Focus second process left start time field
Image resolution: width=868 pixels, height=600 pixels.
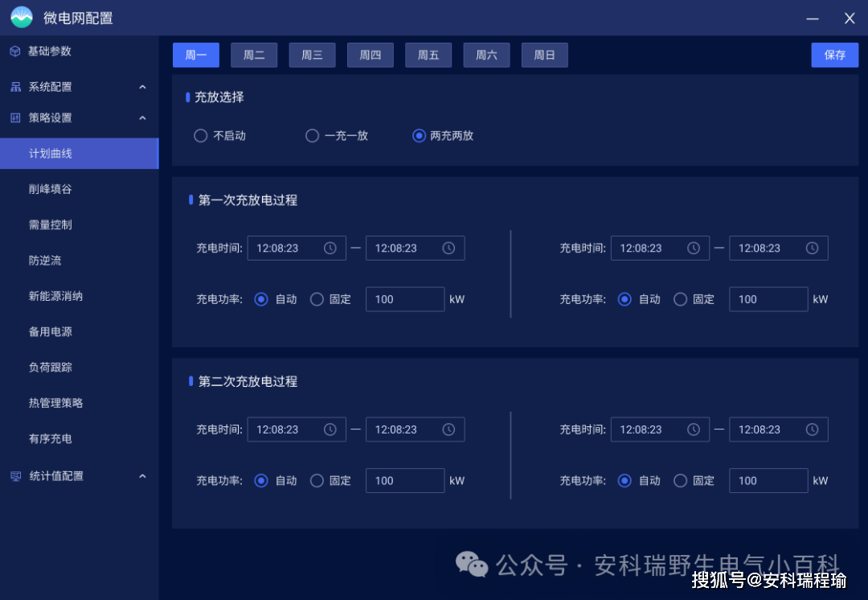tap(297, 429)
